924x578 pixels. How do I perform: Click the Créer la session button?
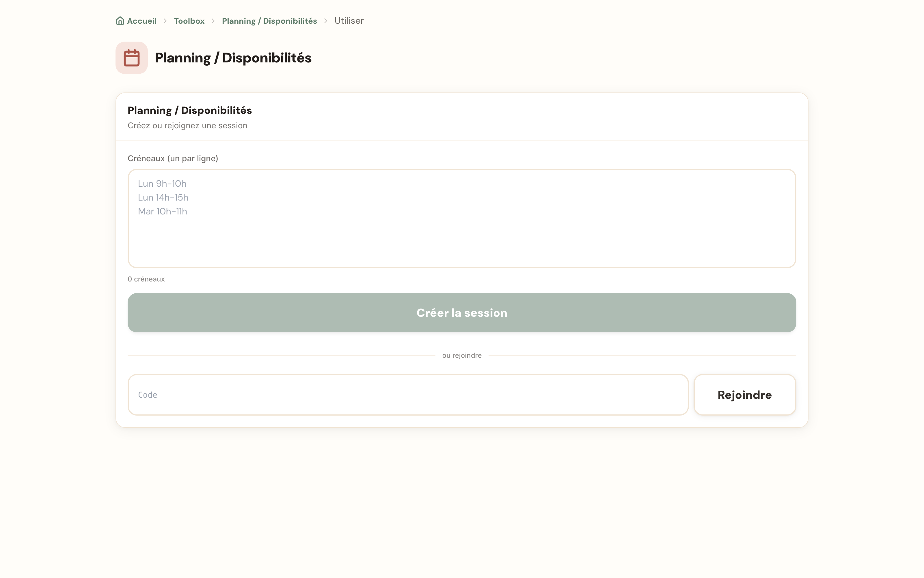coord(462,313)
